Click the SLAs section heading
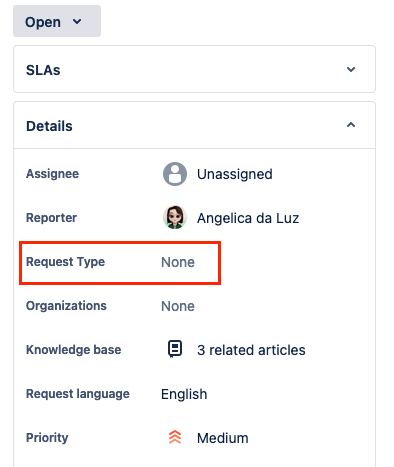Viewport: 394px width, 467px height. point(43,70)
